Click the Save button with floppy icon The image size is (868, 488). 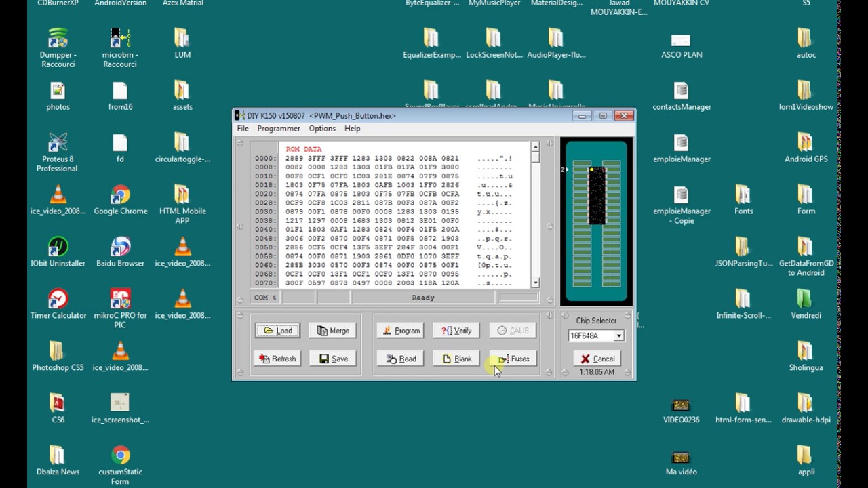[x=333, y=359]
